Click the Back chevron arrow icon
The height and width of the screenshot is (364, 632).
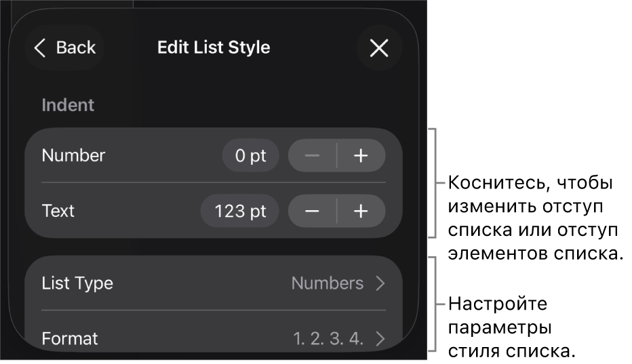click(40, 47)
